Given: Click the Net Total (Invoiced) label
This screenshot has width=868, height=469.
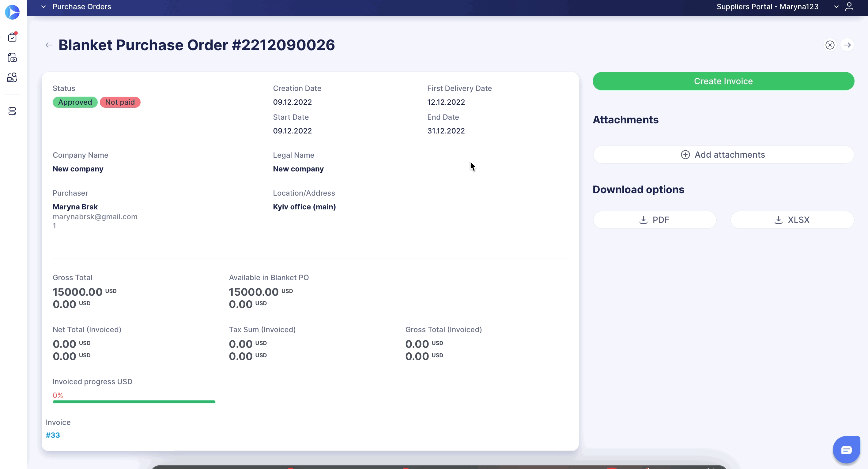Looking at the screenshot, I should tap(87, 330).
